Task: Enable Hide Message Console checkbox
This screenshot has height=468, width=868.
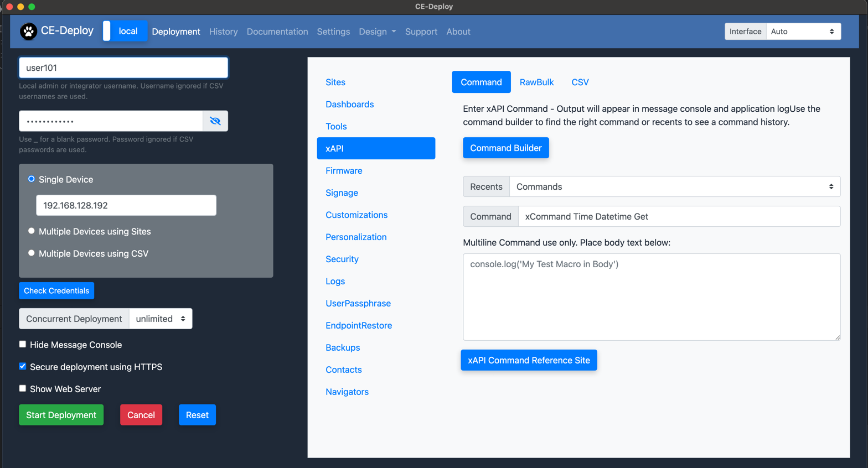Action: 23,344
